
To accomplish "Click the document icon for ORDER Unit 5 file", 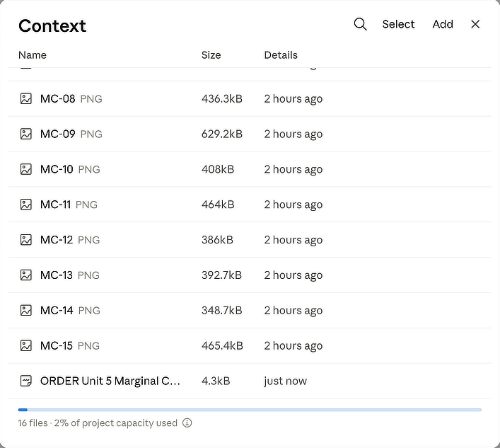I will pyautogui.click(x=26, y=381).
